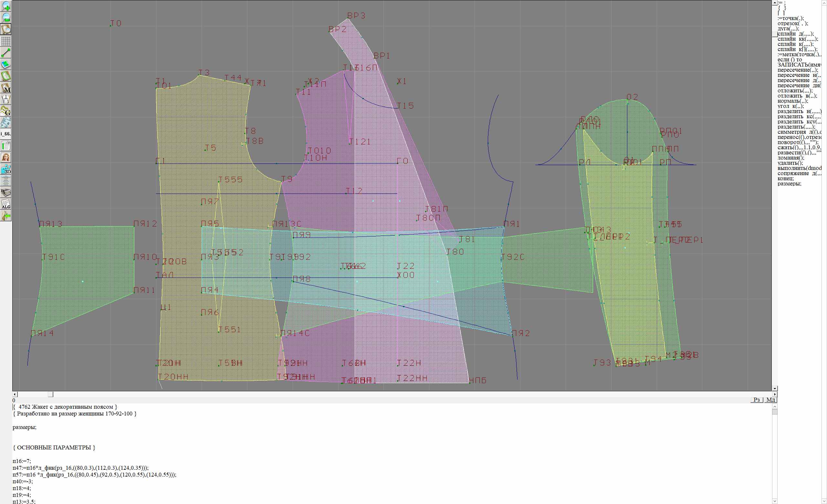Screen dimensions: 827x504
Task: Click the zoom out magnifier icon
Action: (6, 17)
